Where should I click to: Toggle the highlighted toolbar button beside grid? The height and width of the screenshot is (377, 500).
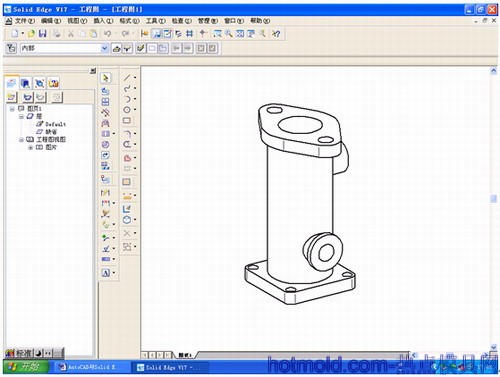(168, 33)
